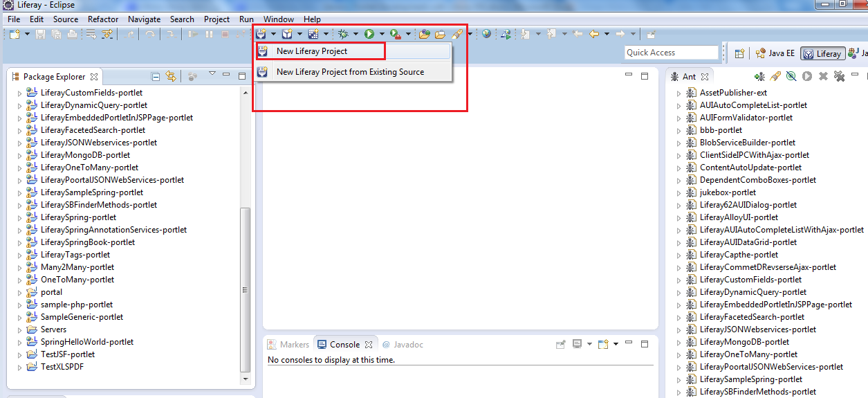Click the Debug bug toolbar icon
Viewport: 868px width, 398px height.
pos(344,33)
